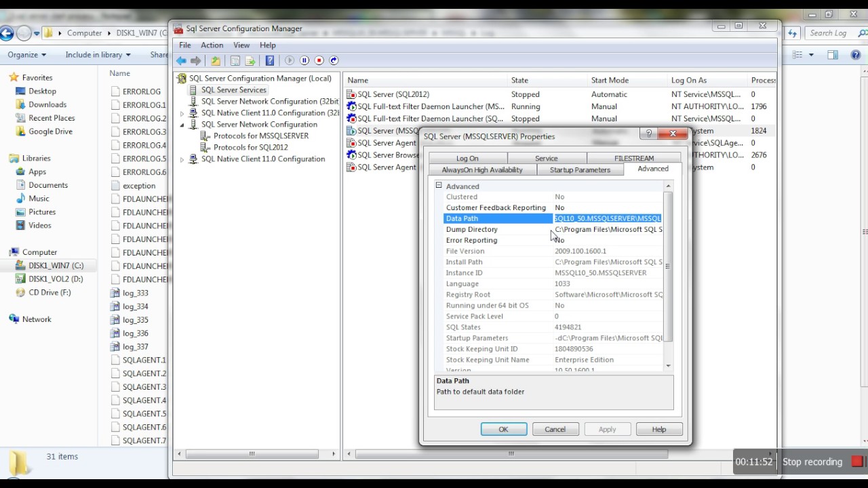Click the property list scroll up arrow
868x488 pixels.
point(668,186)
